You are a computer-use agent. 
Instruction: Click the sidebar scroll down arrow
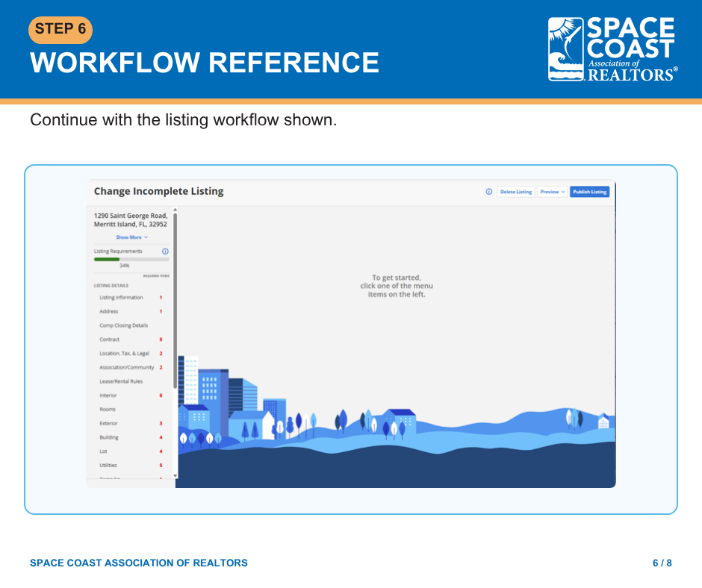point(175,475)
